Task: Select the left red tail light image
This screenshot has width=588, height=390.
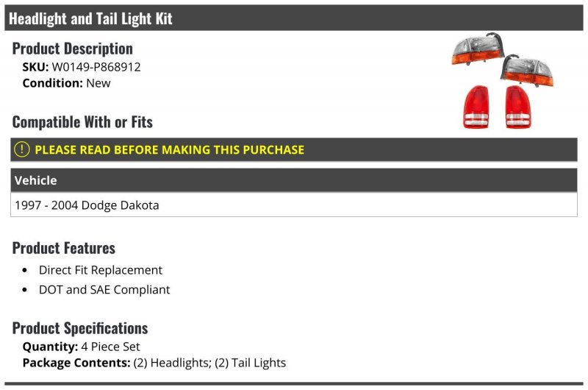Action: (476, 107)
